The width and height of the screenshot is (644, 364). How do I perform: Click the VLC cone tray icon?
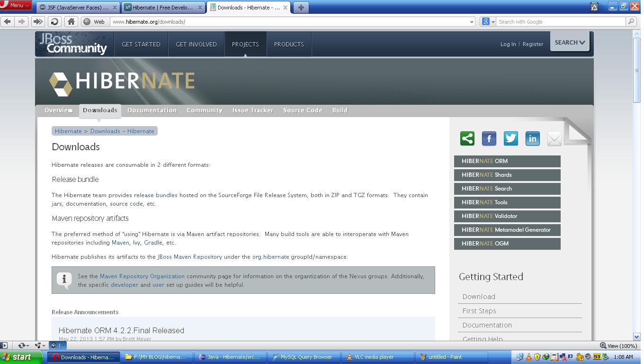pyautogui.click(x=528, y=357)
